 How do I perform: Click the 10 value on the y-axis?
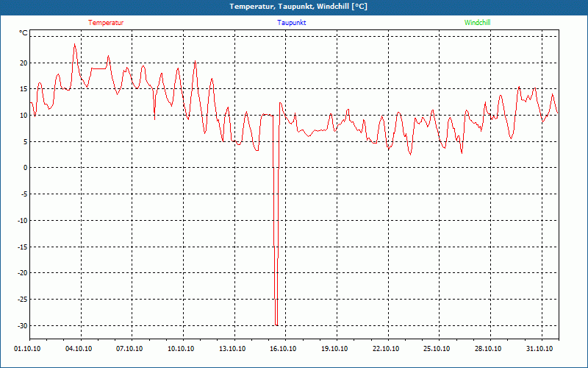pos(24,116)
